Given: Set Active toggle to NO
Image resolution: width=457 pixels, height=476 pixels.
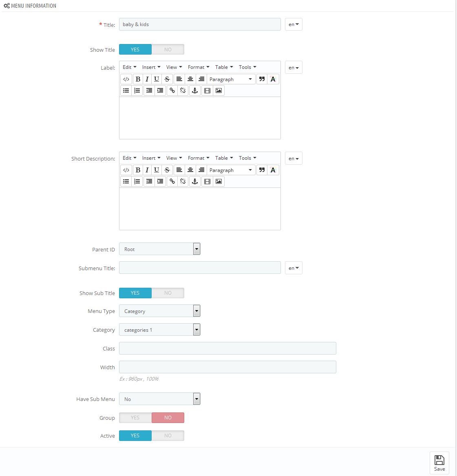Looking at the screenshot, I should [x=168, y=436].
